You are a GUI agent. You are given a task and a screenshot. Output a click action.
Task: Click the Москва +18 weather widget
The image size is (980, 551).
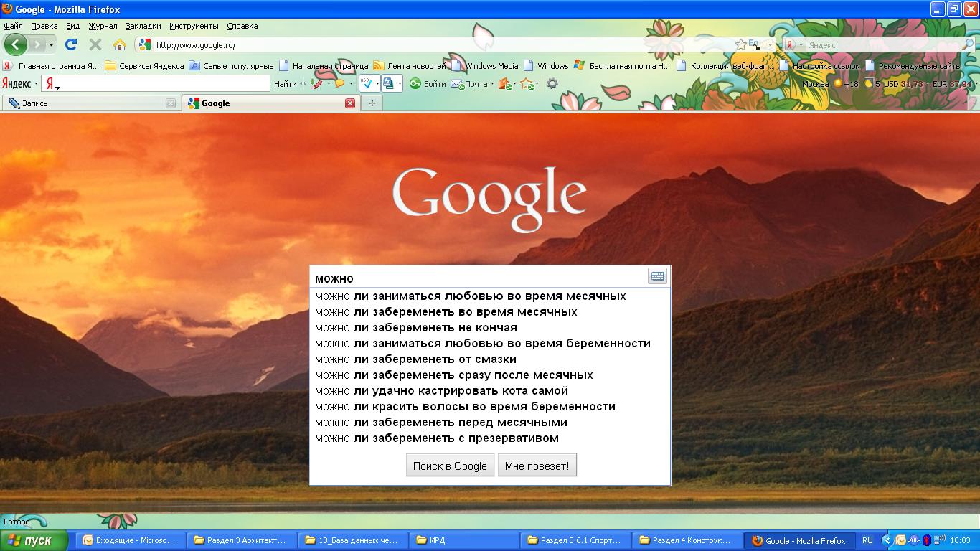point(830,84)
